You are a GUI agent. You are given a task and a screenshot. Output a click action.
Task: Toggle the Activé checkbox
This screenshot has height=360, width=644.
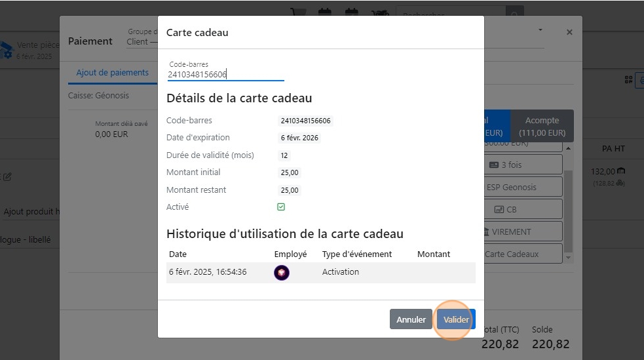[281, 207]
